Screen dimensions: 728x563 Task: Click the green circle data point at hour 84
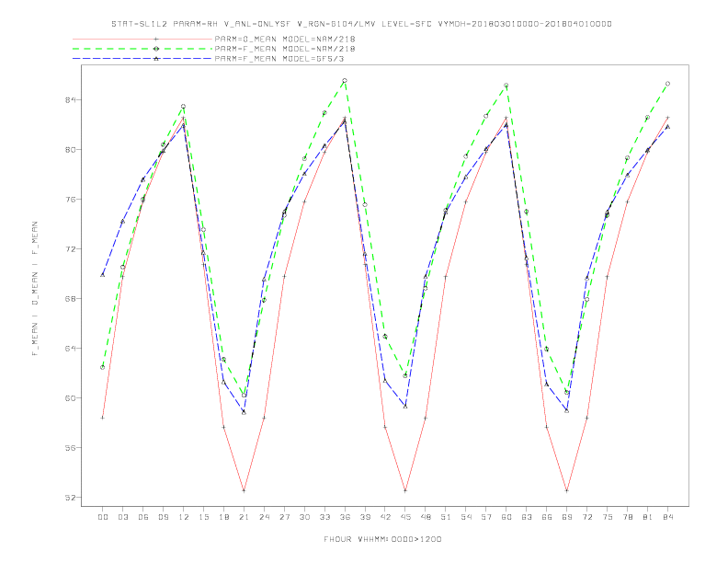(667, 84)
